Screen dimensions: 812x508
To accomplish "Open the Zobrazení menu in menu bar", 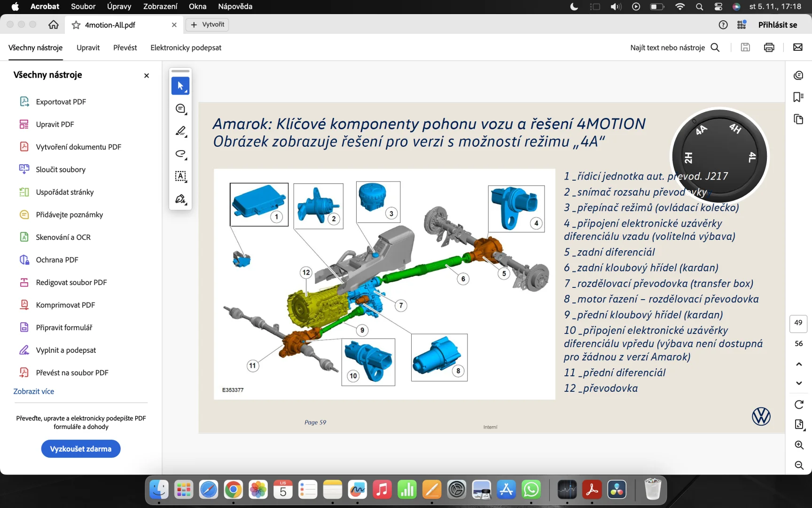I will pos(160,7).
